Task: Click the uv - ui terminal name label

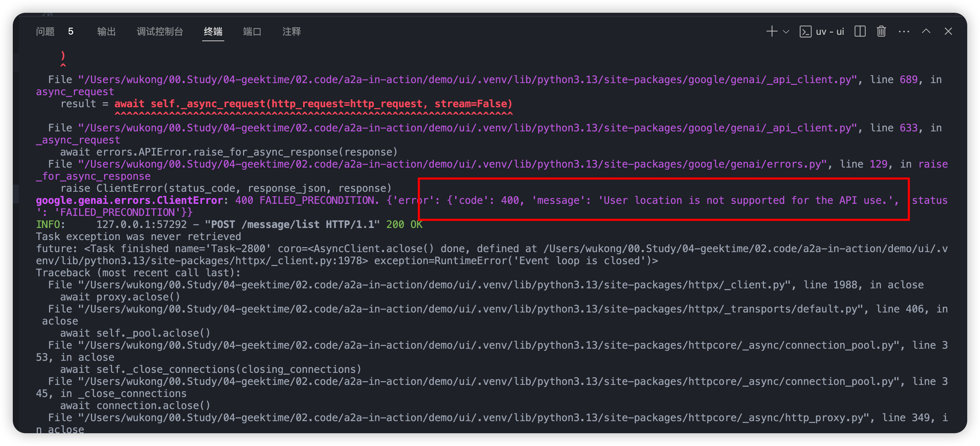Action: [x=830, y=32]
